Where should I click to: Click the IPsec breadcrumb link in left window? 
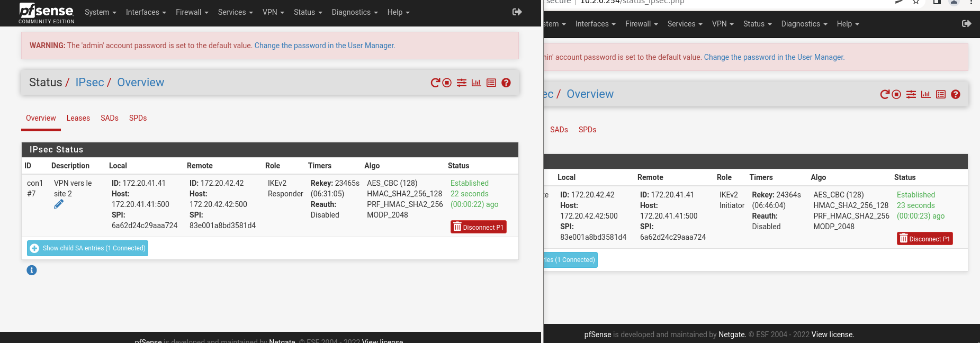pyautogui.click(x=89, y=83)
